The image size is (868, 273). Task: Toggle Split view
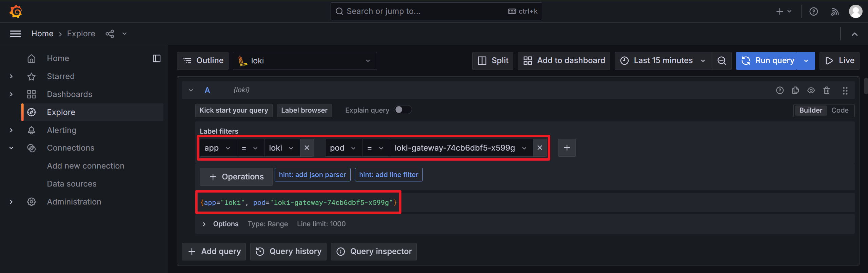pos(493,61)
